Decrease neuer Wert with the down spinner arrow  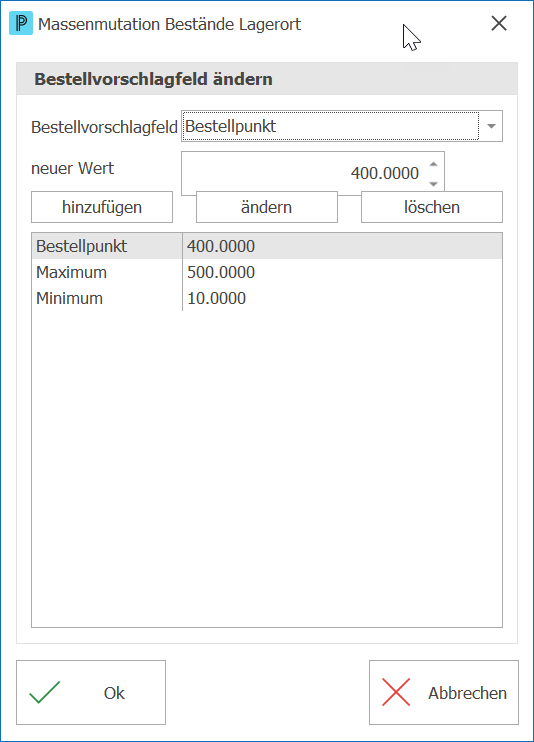(433, 184)
